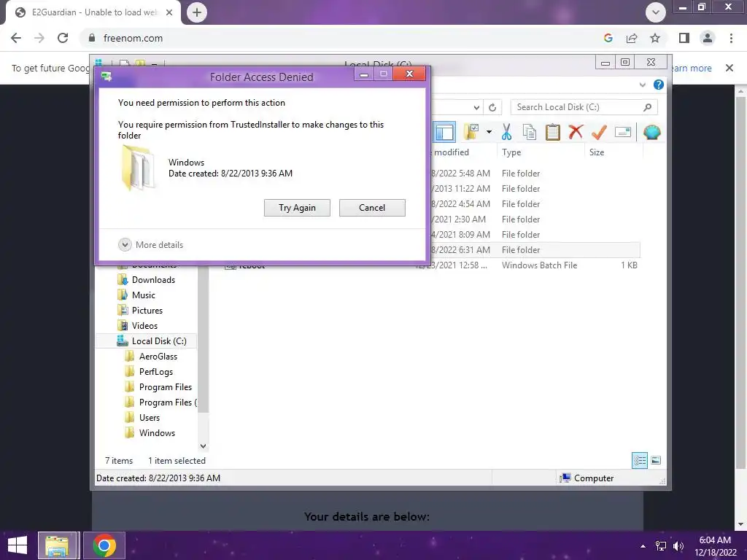Click File Explorer on the taskbar
Viewport: 747px width, 560px height.
click(57, 545)
